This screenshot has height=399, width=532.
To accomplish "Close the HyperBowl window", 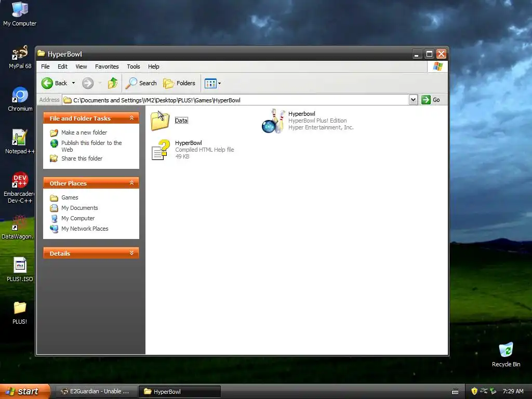I will [441, 54].
